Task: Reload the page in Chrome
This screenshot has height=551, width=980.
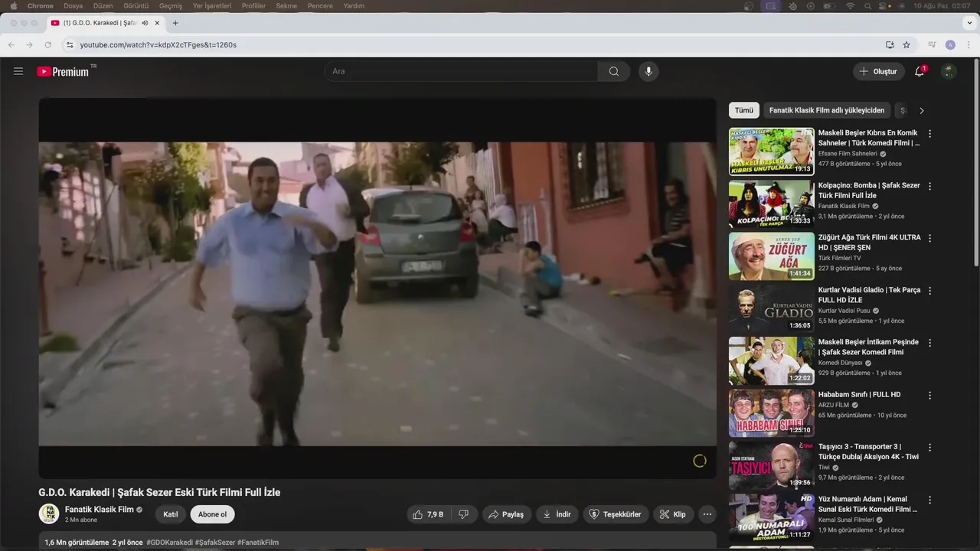Action: 47,45
